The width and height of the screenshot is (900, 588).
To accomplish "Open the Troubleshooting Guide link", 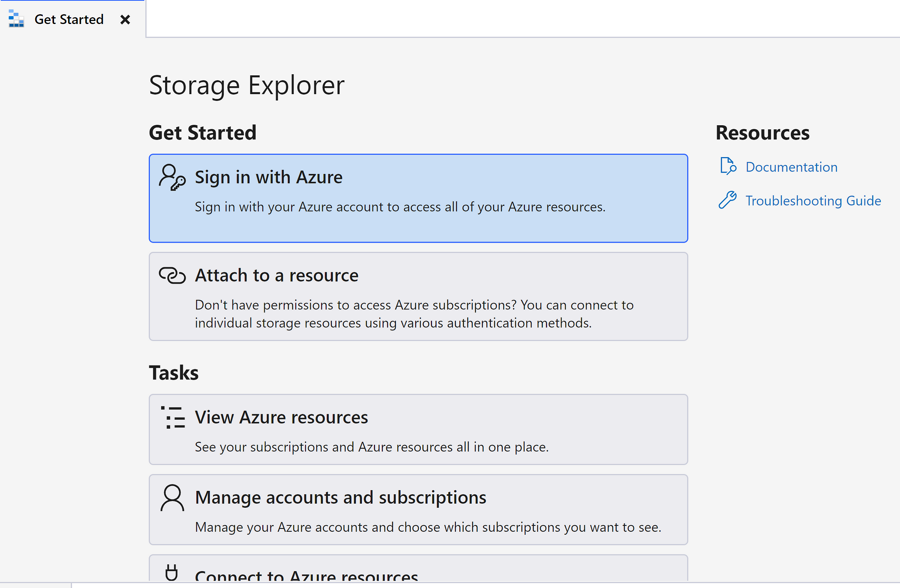I will 813,200.
